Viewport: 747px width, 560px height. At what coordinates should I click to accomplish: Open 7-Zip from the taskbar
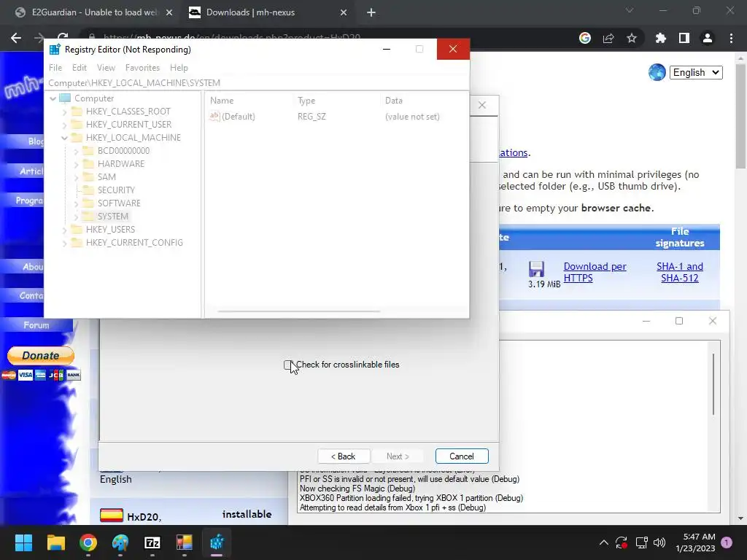click(x=152, y=542)
